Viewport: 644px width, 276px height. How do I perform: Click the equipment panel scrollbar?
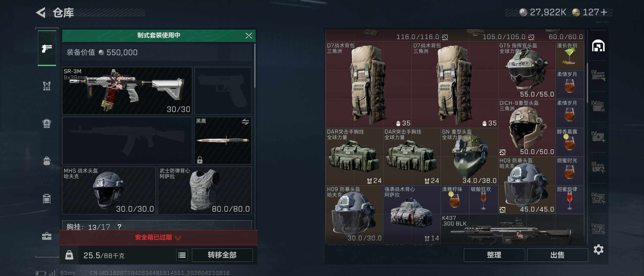[x=255, y=66]
